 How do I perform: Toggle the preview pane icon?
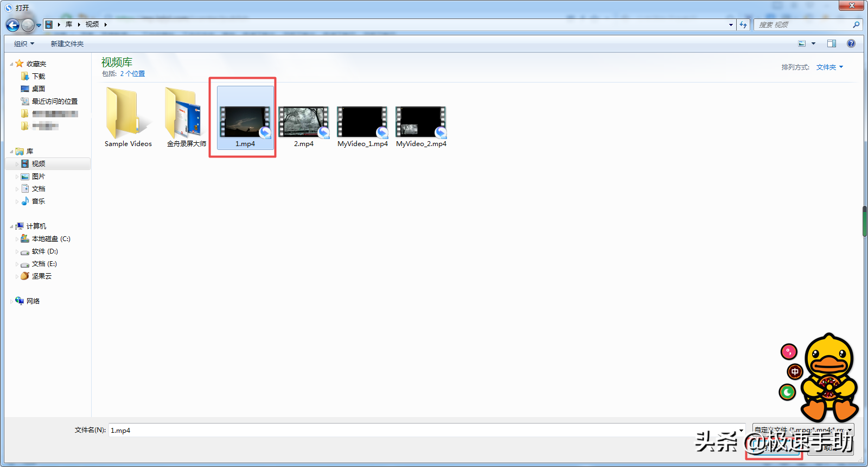832,43
